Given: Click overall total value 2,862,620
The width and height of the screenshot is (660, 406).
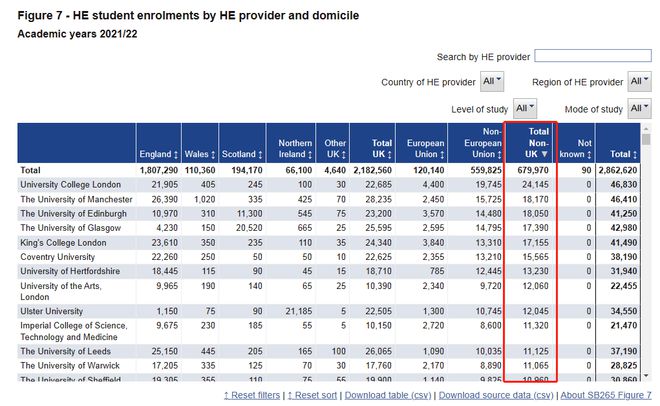Looking at the screenshot, I should pyautogui.click(x=617, y=170).
